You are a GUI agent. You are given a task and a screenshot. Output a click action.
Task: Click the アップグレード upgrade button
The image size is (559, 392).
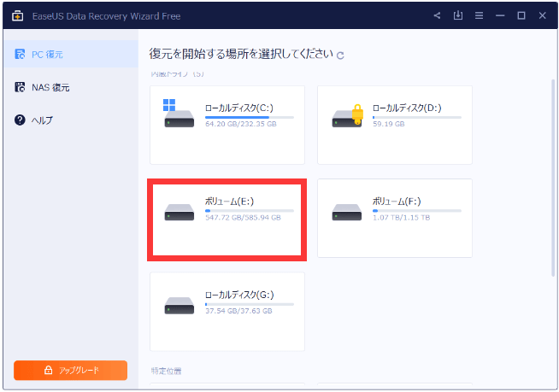(x=70, y=370)
